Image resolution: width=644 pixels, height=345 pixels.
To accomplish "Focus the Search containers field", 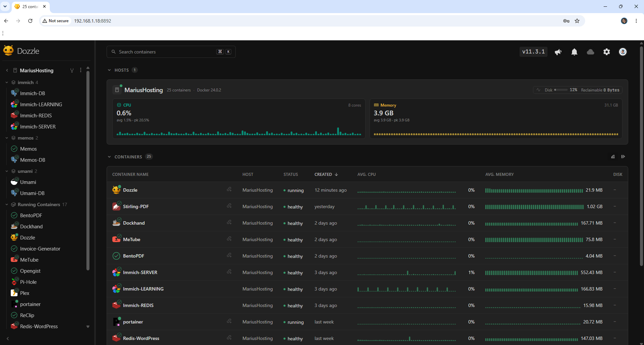I will [x=171, y=52].
